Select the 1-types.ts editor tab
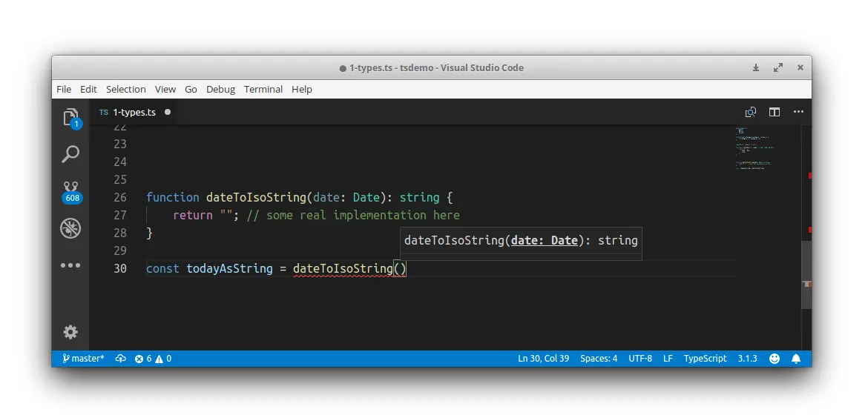Screen dimensions: 868x415 pos(134,112)
